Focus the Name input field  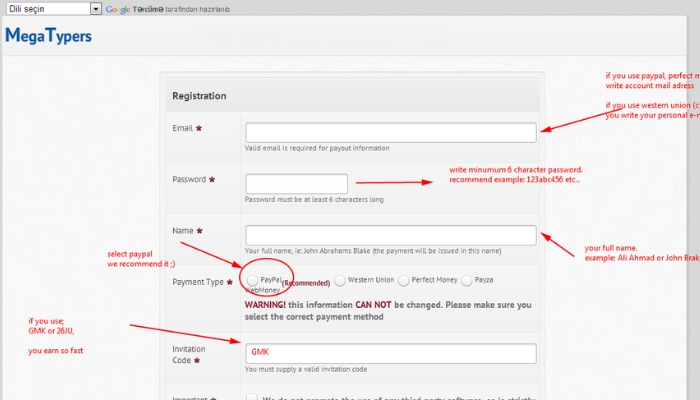(x=391, y=235)
